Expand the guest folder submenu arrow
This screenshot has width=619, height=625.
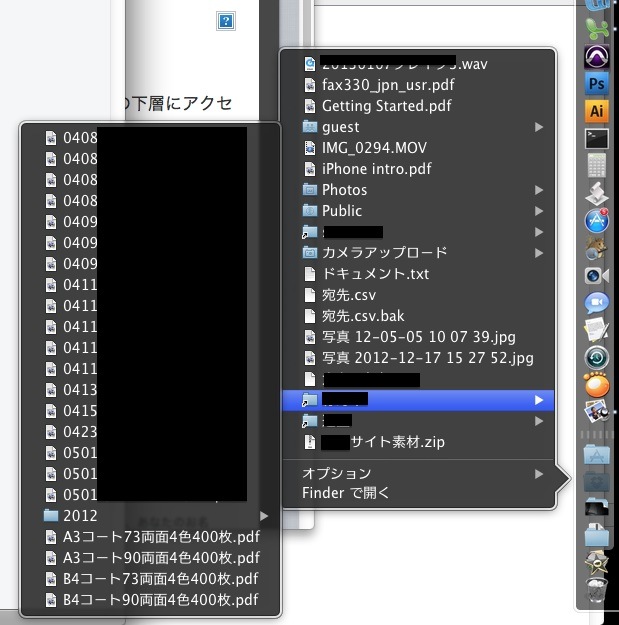[x=539, y=127]
